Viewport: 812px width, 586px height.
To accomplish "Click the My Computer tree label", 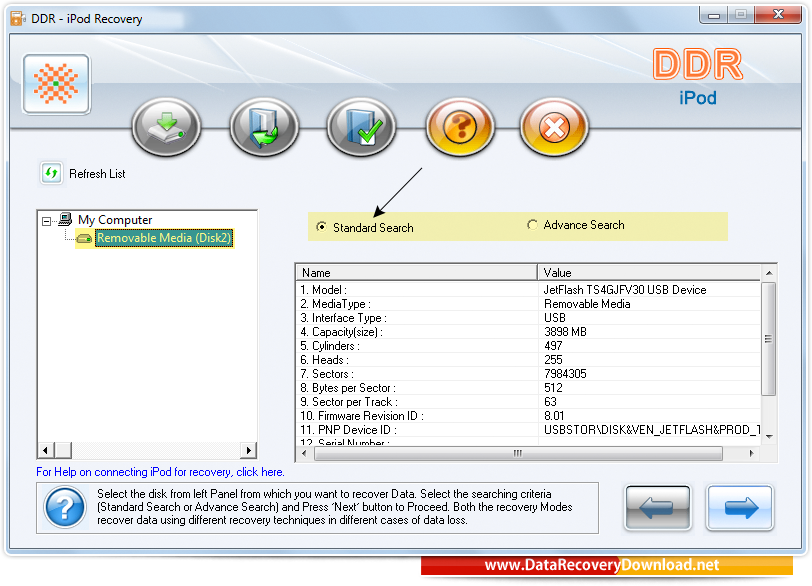I will click(x=115, y=220).
